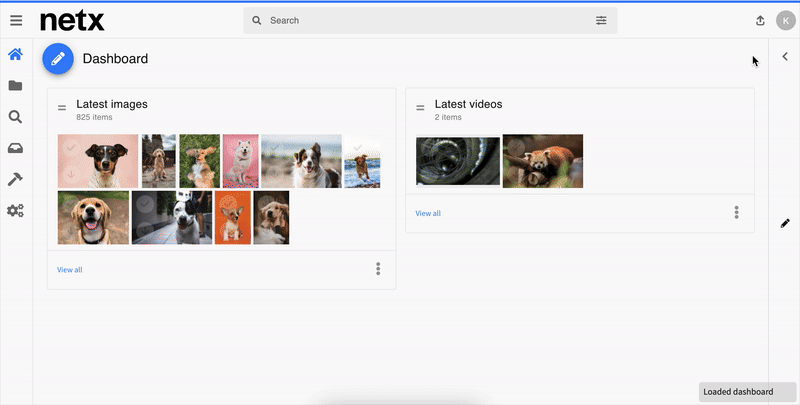Toggle selection checkmark on the running dog image

[359, 147]
